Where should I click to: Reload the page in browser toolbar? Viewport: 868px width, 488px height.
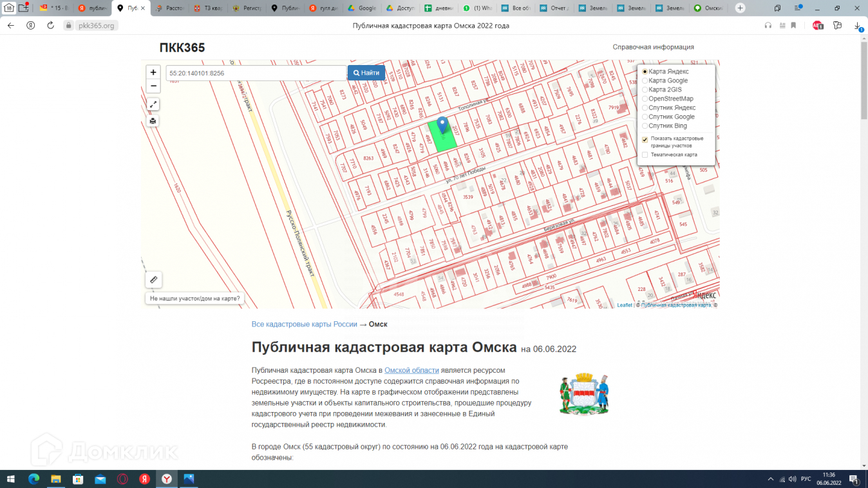[50, 25]
